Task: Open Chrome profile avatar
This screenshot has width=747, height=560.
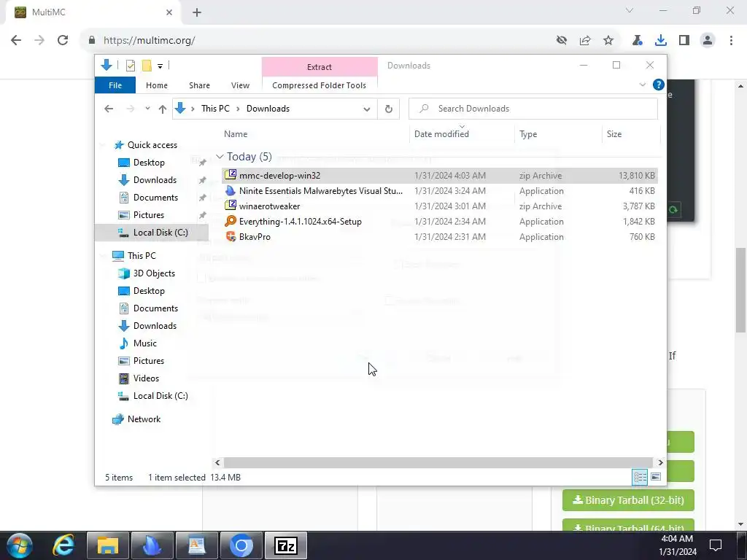Action: click(x=708, y=41)
